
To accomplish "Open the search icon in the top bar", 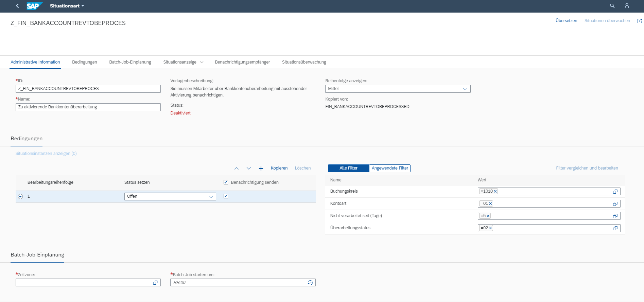I will tap(612, 6).
